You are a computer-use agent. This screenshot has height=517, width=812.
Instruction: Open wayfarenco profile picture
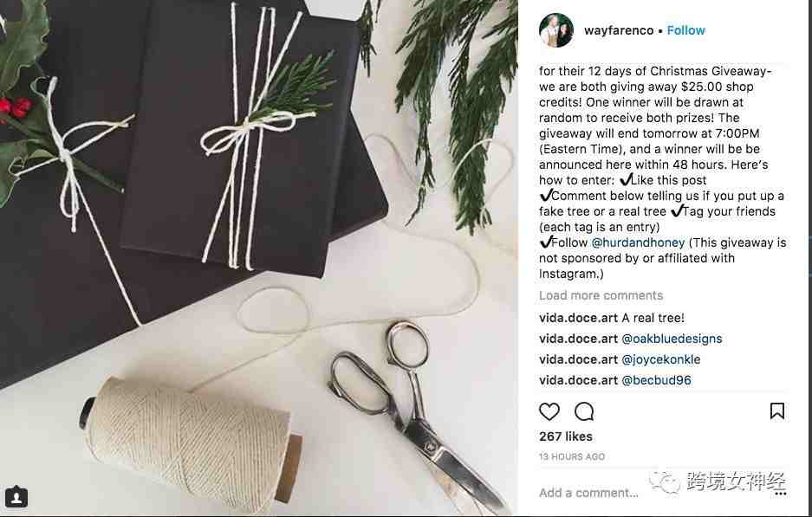click(556, 30)
